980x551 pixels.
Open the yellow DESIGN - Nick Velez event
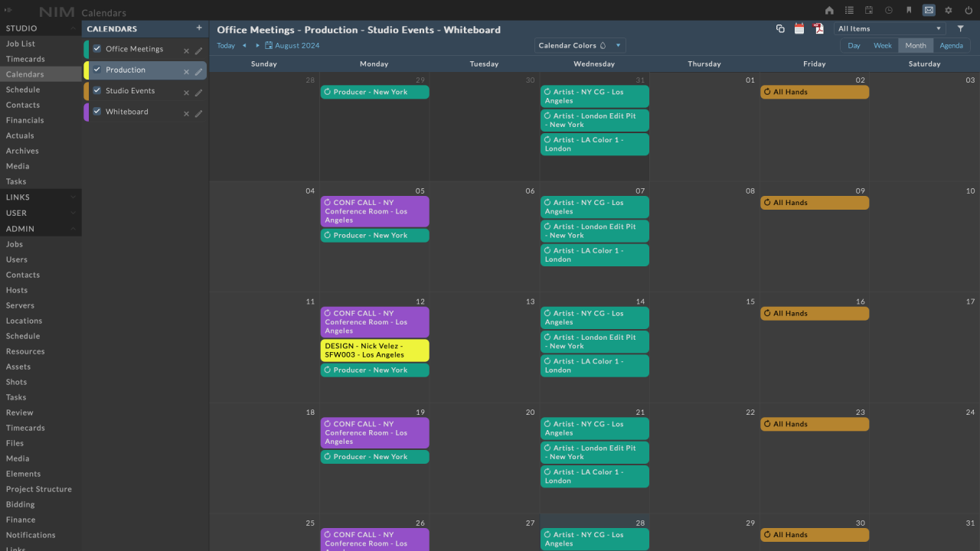pos(374,350)
